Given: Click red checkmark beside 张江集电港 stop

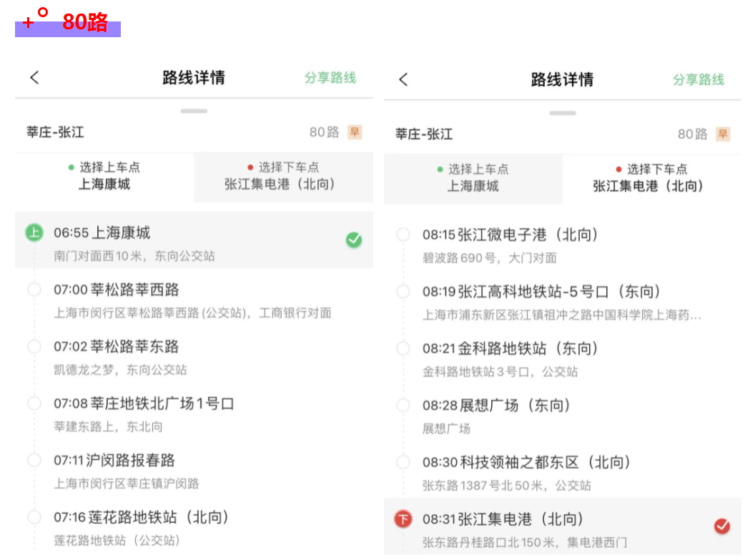Looking at the screenshot, I should coord(722,526).
